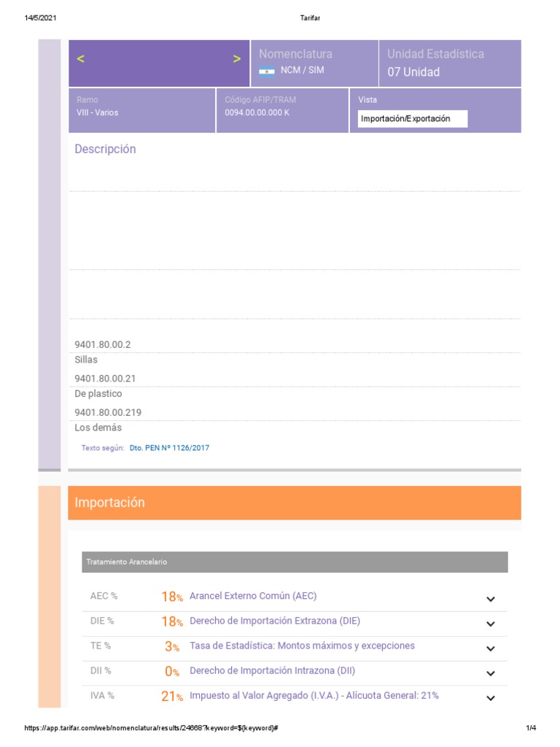Expand the Derecho de Importación Intrazona chevron
The image size is (560, 747).
(491, 673)
